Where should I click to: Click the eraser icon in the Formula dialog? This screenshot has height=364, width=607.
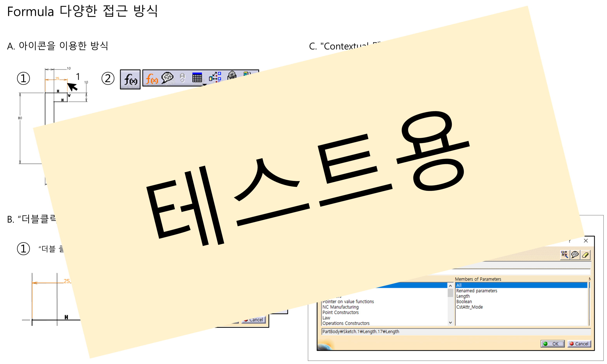pyautogui.click(x=586, y=255)
